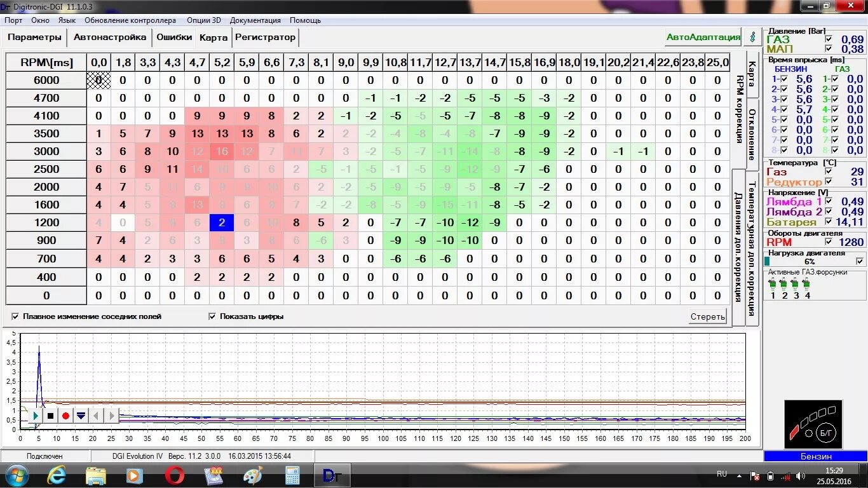Launch Internet Explorer from taskbar
Screen dimensions: 868x488
[x=56, y=475]
